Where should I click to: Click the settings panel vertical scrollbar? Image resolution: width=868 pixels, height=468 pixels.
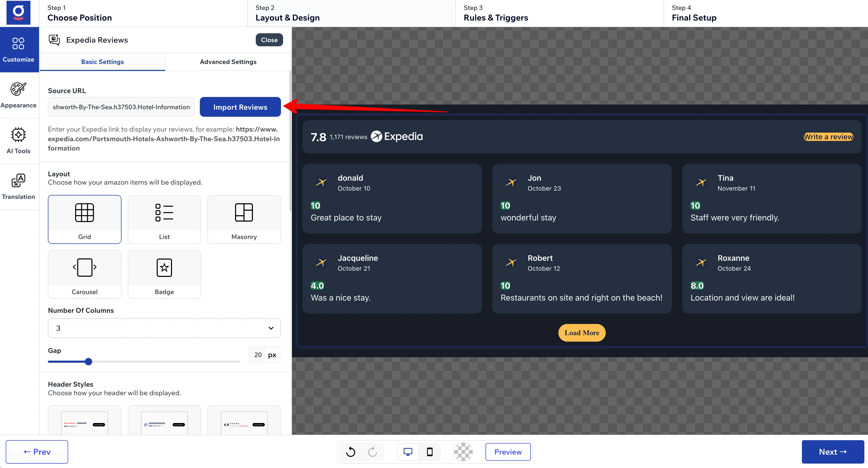pyautogui.click(x=290, y=141)
